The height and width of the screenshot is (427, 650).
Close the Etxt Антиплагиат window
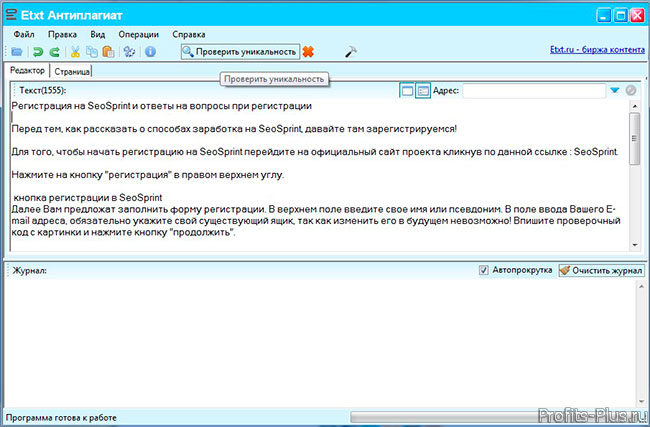tap(637, 16)
